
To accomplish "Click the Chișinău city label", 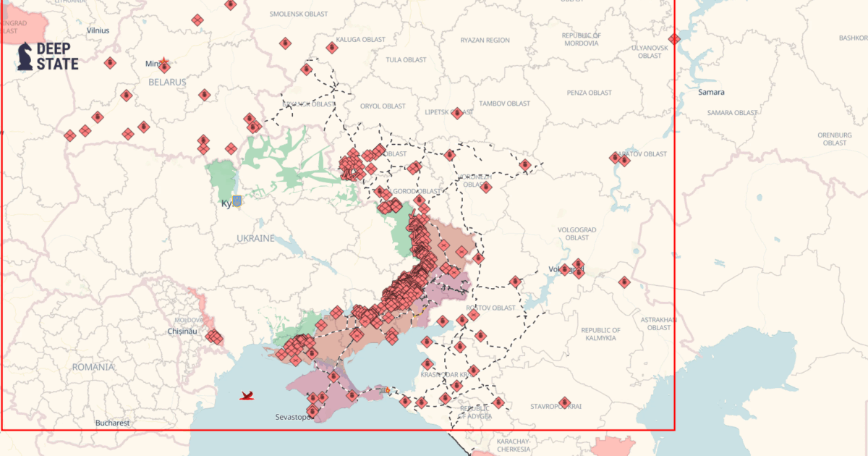I will pyautogui.click(x=182, y=331).
